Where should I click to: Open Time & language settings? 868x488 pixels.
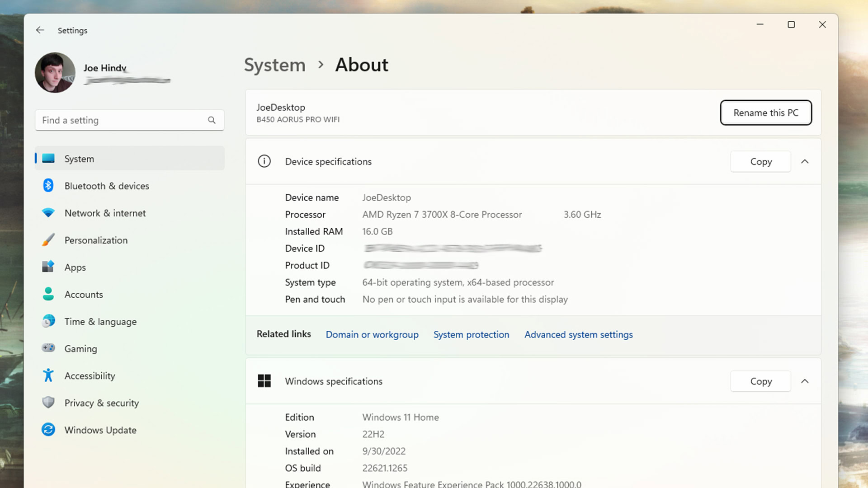coord(100,321)
